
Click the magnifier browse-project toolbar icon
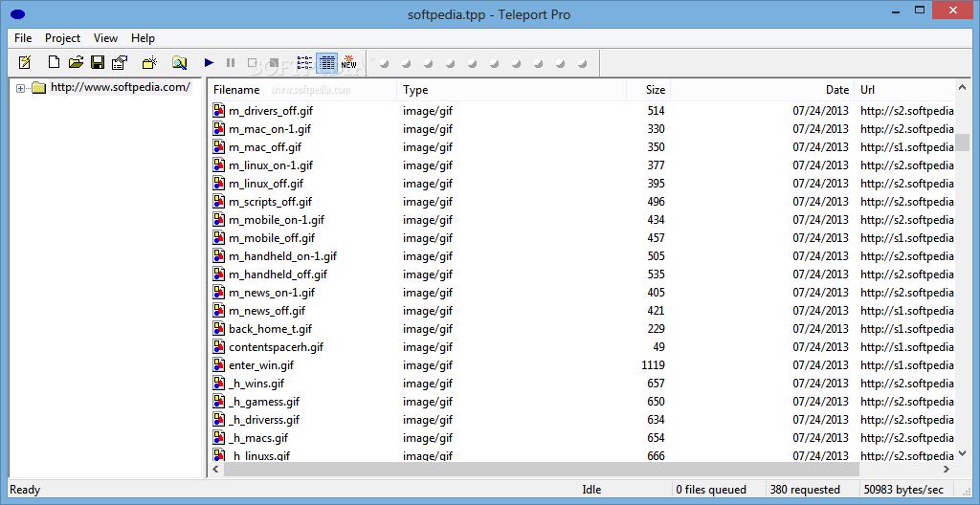pos(179,62)
